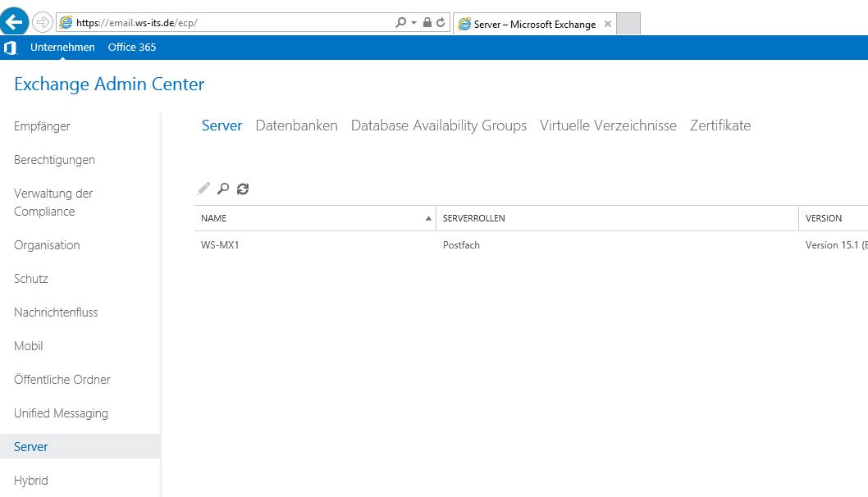This screenshot has width=868, height=497.
Task: Click the security lock icon in address bar
Action: pyautogui.click(x=427, y=22)
